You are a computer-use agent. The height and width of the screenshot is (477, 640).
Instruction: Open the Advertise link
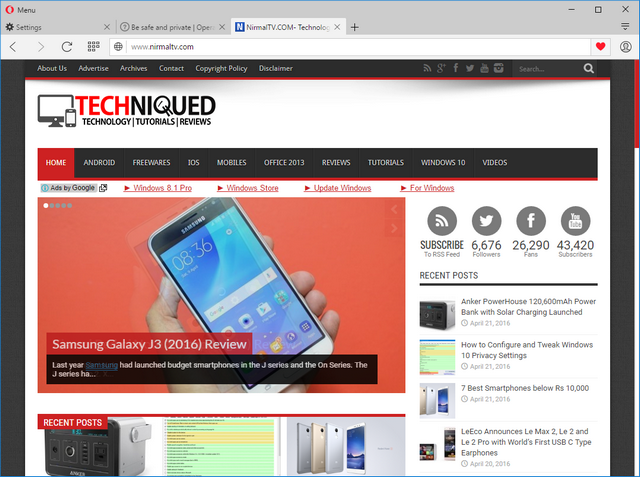tap(93, 68)
